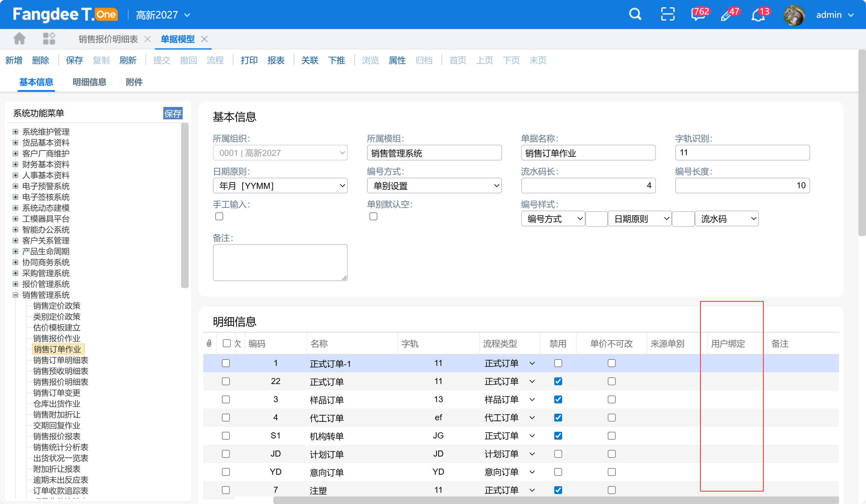Screen dimensions: 866x504
Task: Open the app grid menu icon
Action: (49, 39)
